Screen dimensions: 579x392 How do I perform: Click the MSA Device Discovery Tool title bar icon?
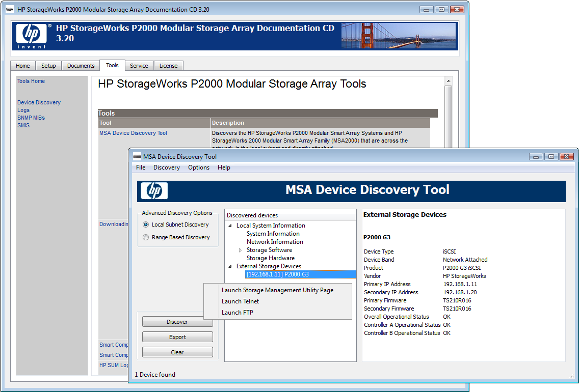coord(137,156)
